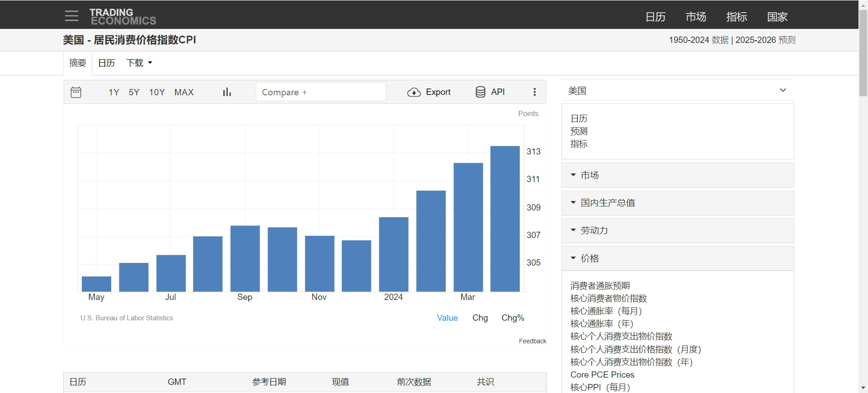Click the Nov bar in the chart
This screenshot has height=393, width=868.
pos(320,263)
